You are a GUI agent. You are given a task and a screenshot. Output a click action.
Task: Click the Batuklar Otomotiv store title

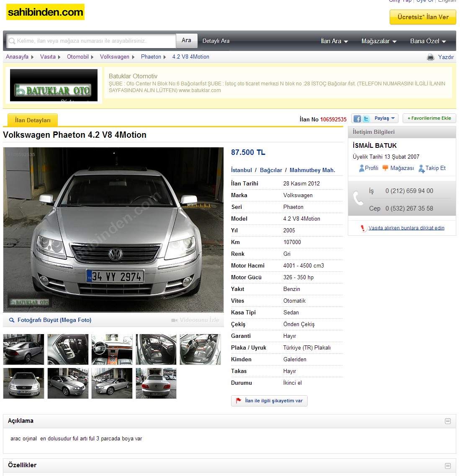tap(133, 76)
